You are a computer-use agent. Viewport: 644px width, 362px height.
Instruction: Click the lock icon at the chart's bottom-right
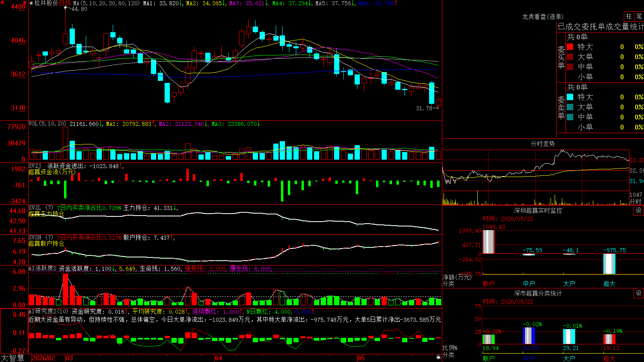(x=438, y=357)
